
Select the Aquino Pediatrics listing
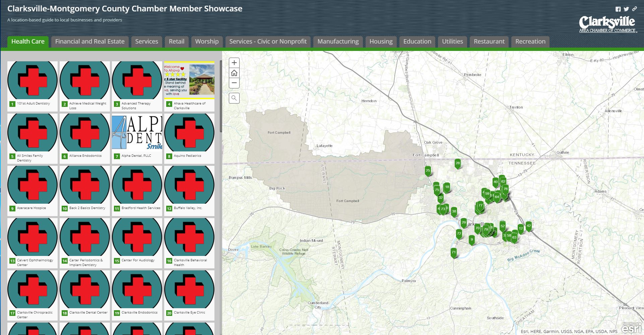189,139
